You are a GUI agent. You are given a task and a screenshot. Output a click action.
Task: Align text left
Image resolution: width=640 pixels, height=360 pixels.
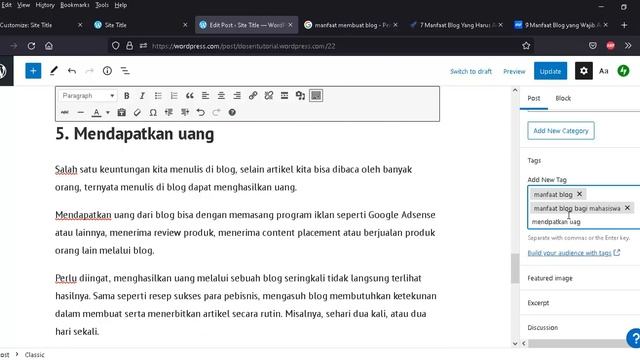coord(205,96)
